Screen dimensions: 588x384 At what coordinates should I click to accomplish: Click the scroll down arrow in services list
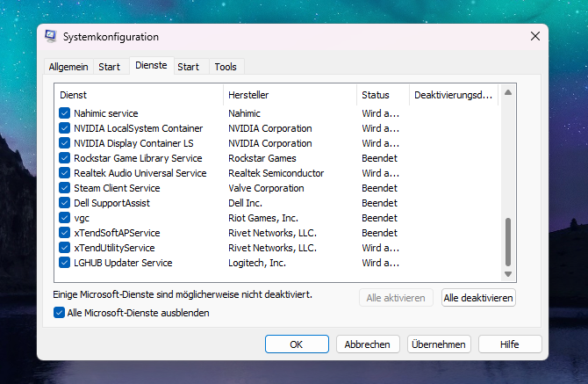[x=508, y=274]
